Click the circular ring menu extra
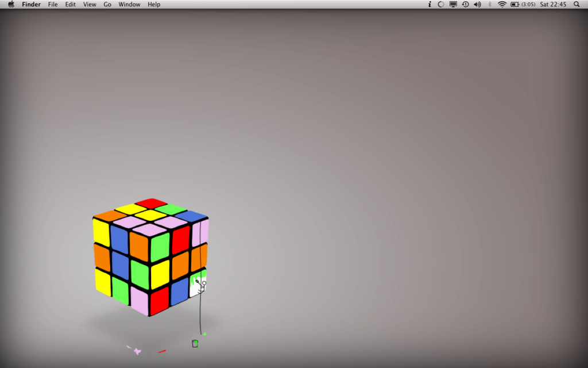Screen dimensions: 588x368 pyautogui.click(x=441, y=5)
